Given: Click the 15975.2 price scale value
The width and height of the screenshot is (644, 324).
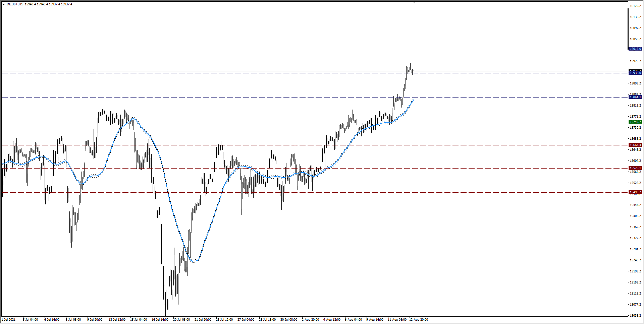Looking at the screenshot, I should pos(635,61).
